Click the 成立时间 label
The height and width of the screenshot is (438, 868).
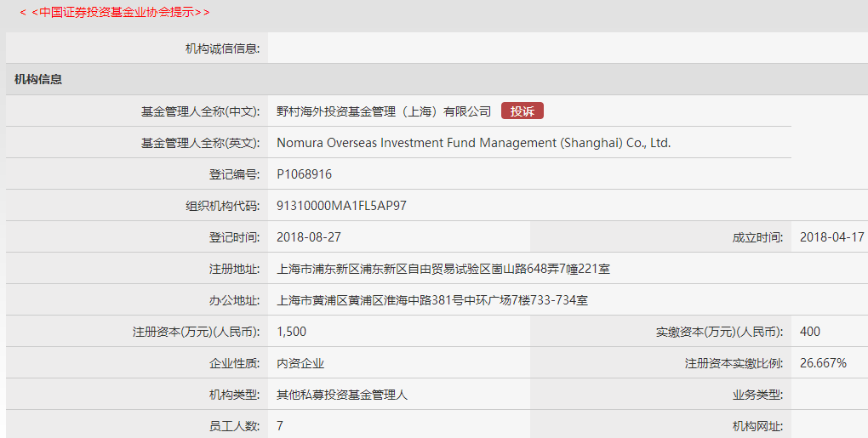tap(757, 238)
